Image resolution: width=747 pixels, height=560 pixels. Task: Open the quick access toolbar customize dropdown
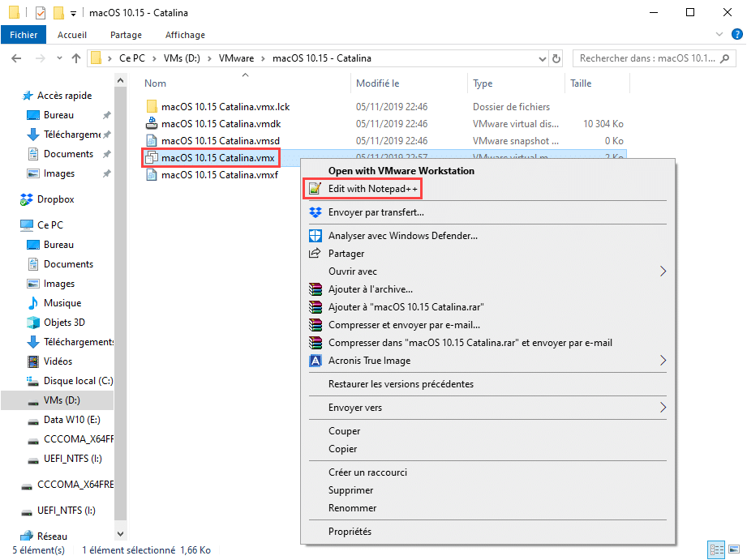click(x=73, y=13)
